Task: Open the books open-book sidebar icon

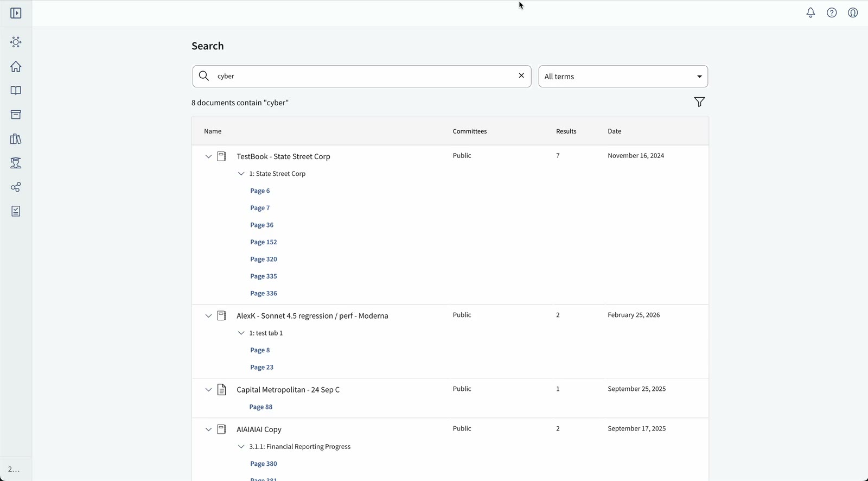Action: pyautogui.click(x=16, y=91)
